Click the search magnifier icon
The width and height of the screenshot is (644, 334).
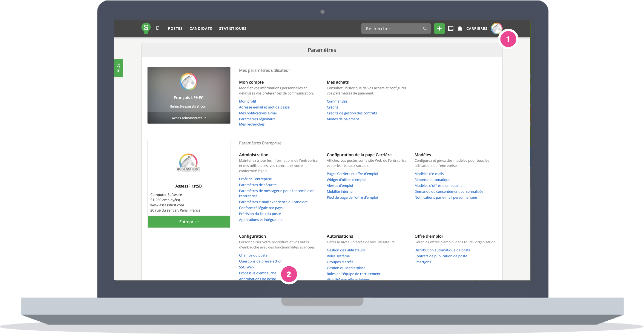[425, 29]
